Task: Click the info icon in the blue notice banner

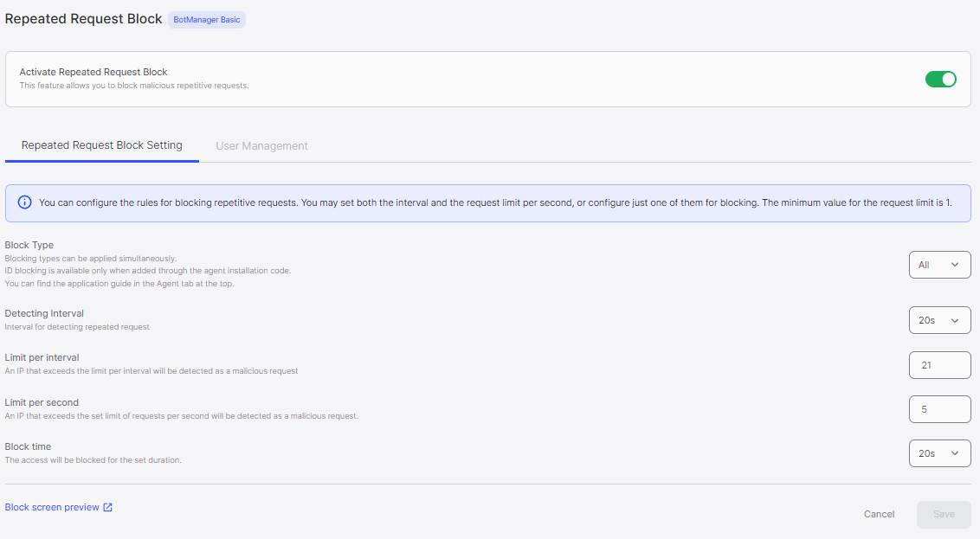Action: (23, 202)
